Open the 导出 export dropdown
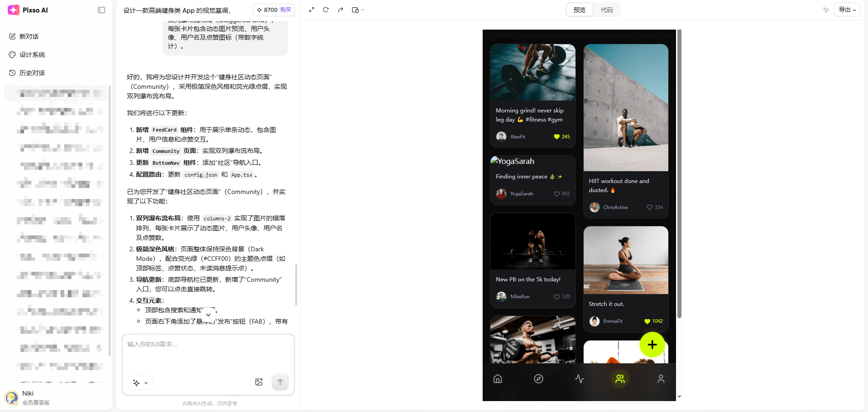The image size is (868, 412). tap(847, 10)
